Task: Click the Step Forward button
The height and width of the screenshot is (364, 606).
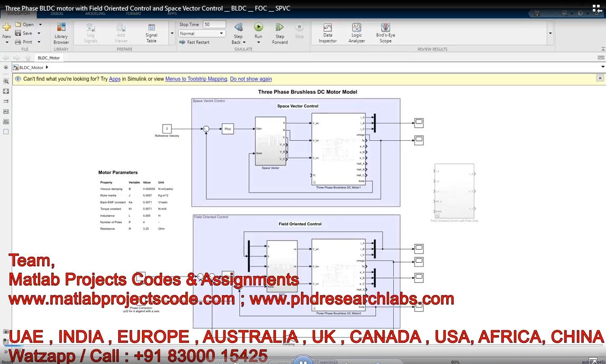Action: (x=279, y=33)
